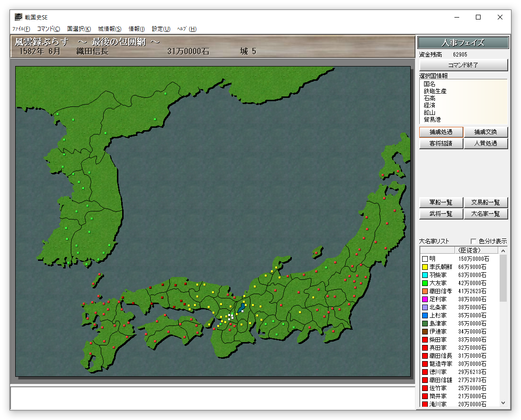
Task: Click the white 明 color swatch
Action: [425, 259]
